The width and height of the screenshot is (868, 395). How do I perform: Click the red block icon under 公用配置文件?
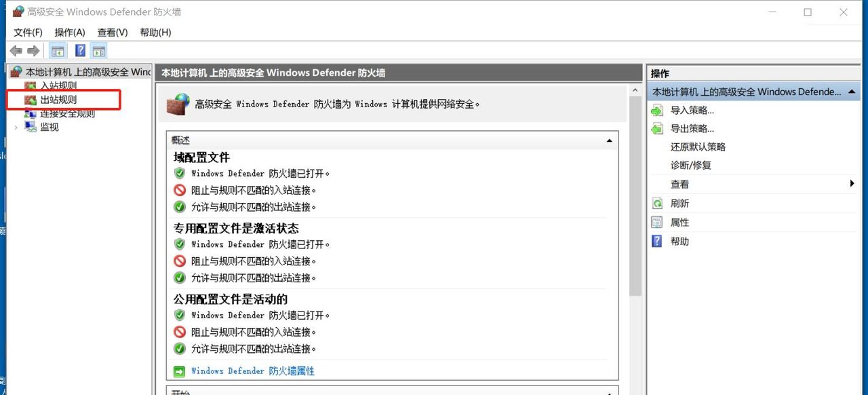179,332
